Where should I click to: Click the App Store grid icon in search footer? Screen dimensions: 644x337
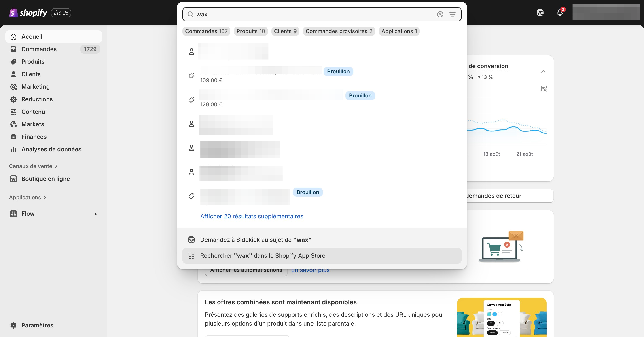[191, 256]
